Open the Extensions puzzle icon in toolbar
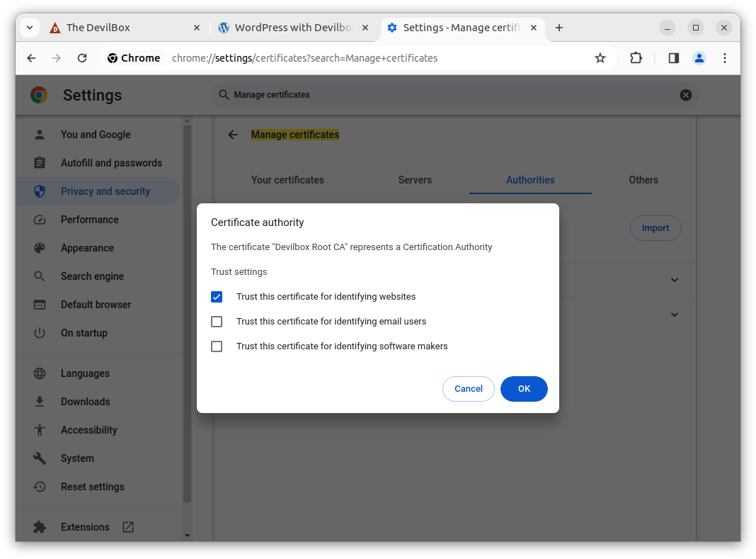Viewport: 756px width, 559px height. (636, 58)
